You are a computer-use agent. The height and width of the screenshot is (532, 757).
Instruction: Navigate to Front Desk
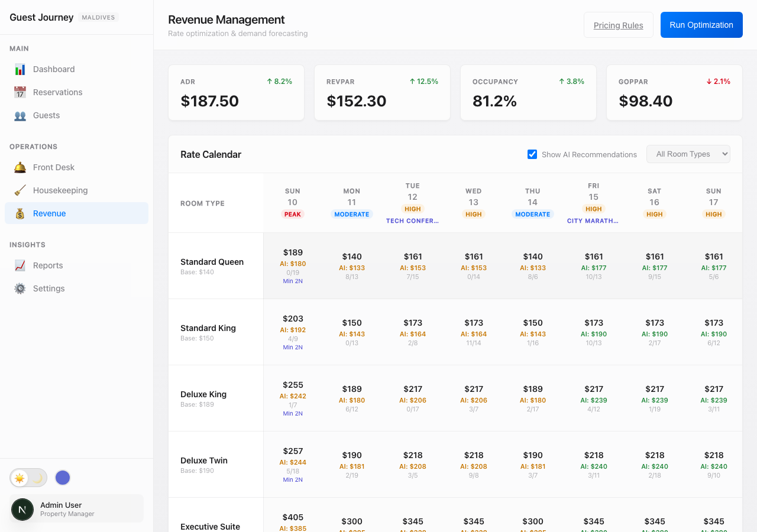[76, 167]
